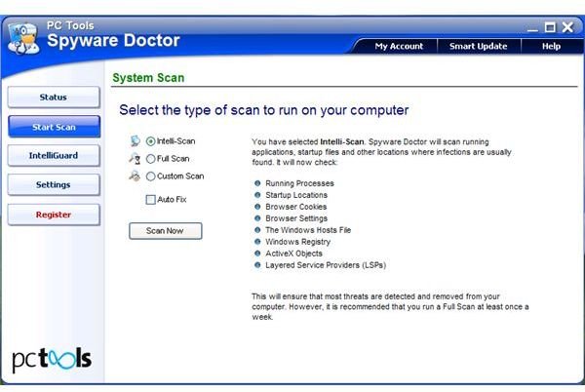
Task: Click the Browser Settings list item text
Action: coord(296,218)
